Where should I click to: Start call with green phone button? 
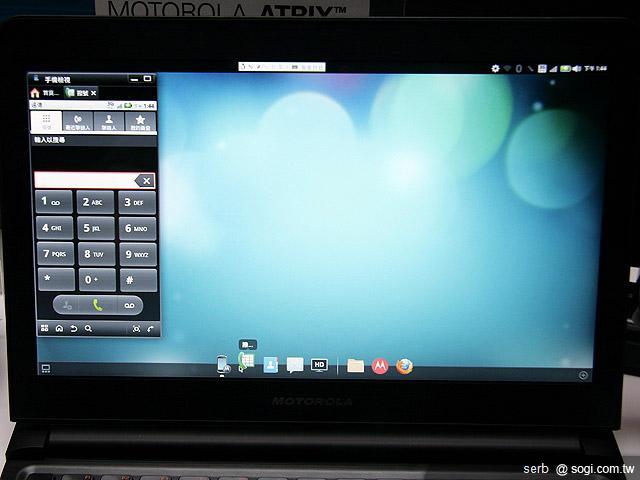(x=98, y=305)
